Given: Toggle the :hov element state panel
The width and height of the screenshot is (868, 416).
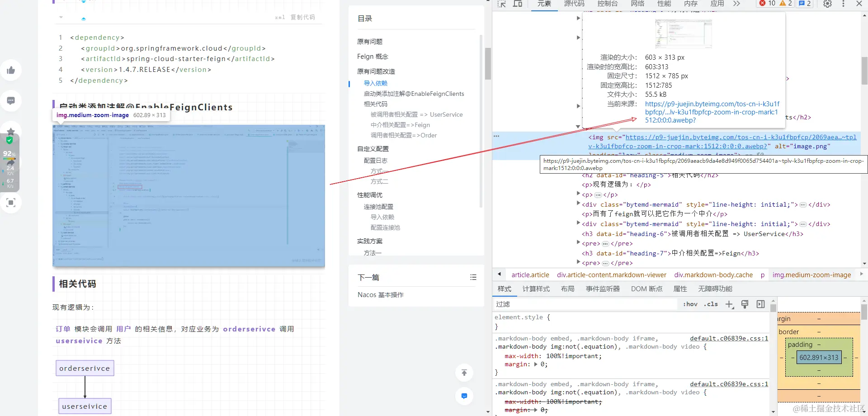Looking at the screenshot, I should pyautogui.click(x=690, y=304).
